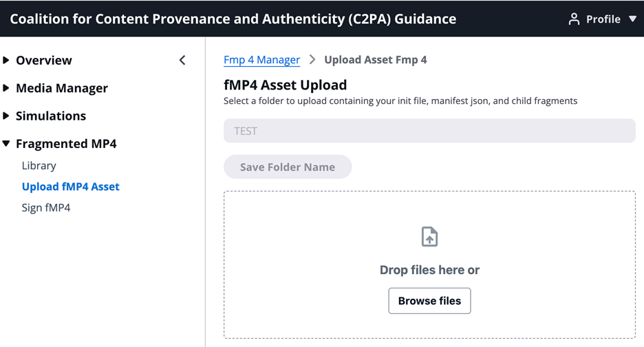The width and height of the screenshot is (644, 347).
Task: Select the Media Manager sidebar label
Action: point(62,88)
